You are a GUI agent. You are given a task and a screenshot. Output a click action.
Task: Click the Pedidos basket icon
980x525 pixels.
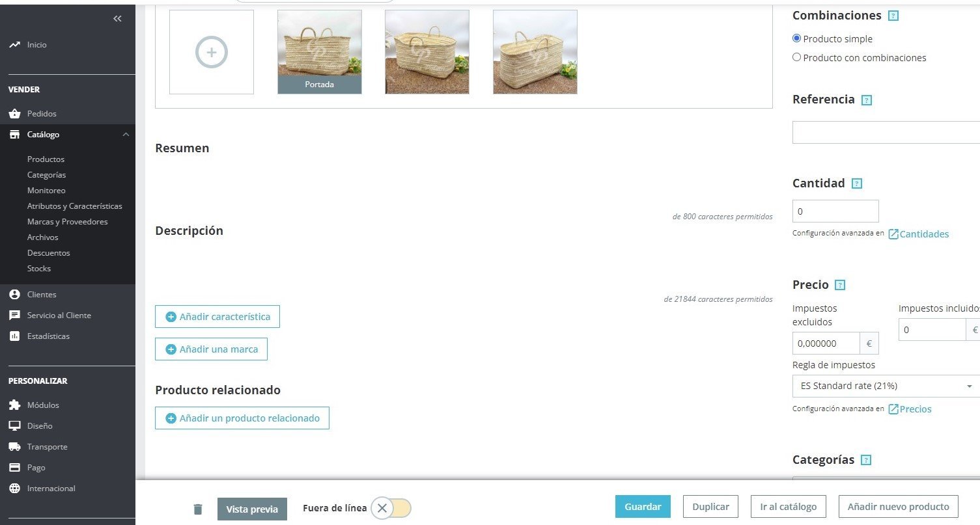pos(14,114)
